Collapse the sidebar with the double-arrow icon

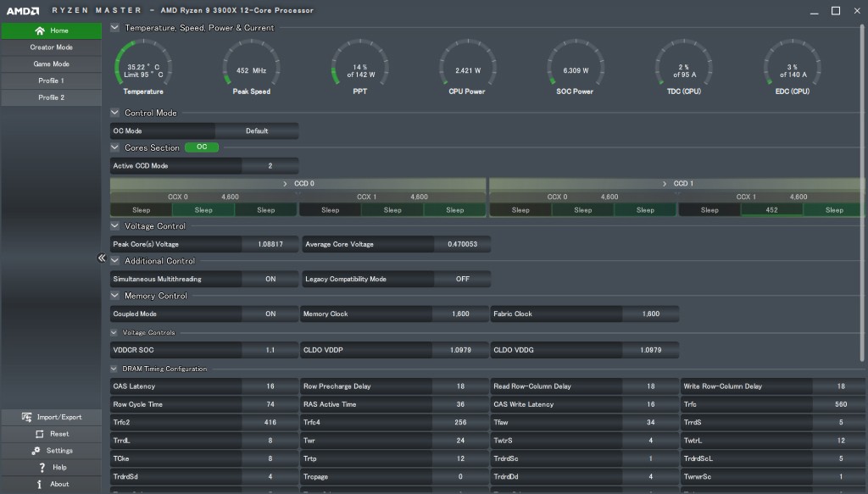pyautogui.click(x=101, y=258)
